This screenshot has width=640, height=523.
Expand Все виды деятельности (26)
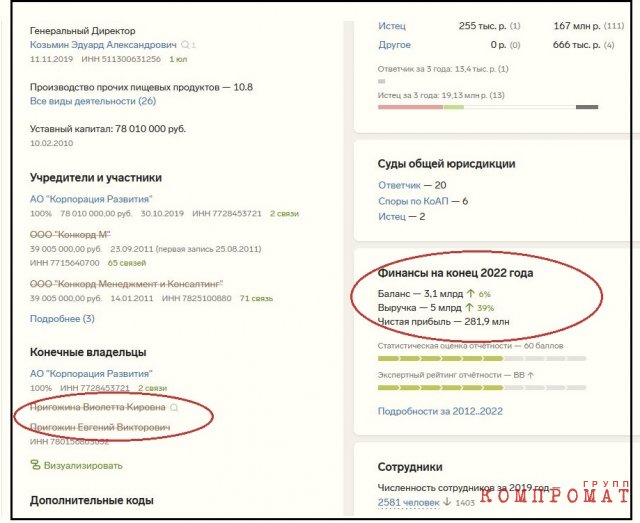[x=93, y=101]
